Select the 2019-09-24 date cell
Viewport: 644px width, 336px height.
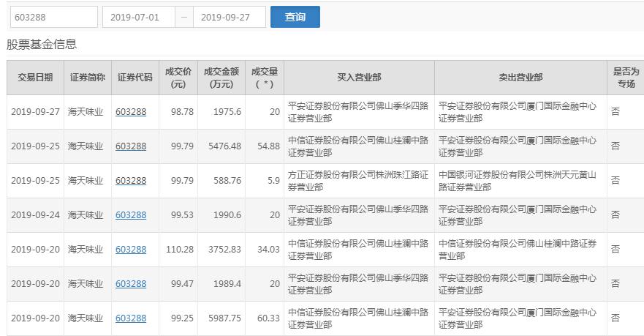35,215
